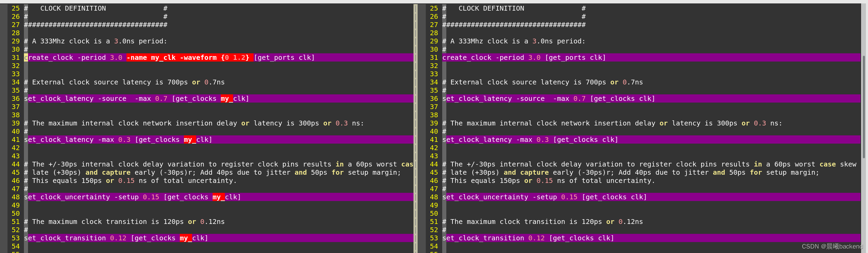Click left pane 'CLOCK DEFINITION' header text

(73, 8)
